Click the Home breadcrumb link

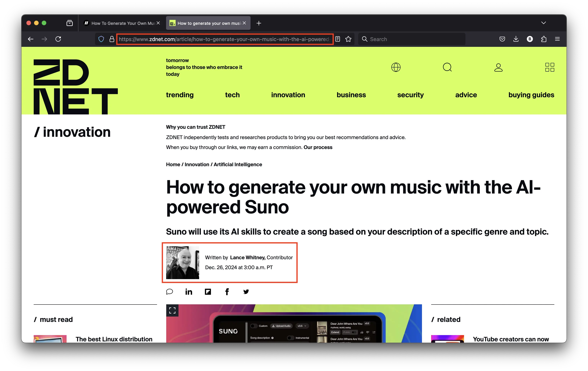tap(173, 164)
